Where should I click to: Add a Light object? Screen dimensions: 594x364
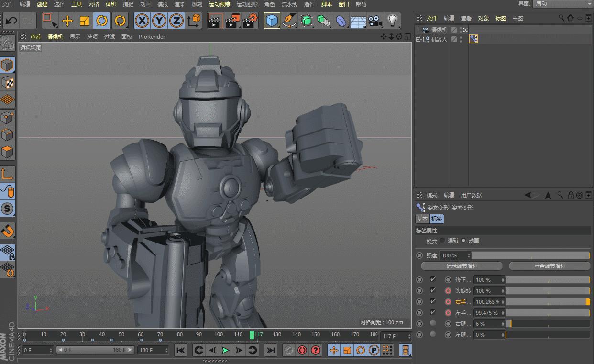tap(391, 21)
